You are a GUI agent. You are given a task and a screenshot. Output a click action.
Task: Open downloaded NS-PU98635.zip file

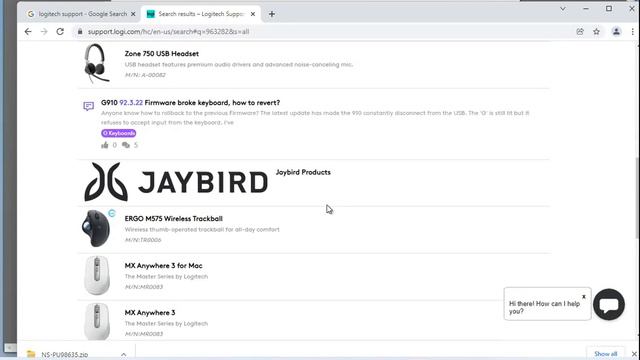pos(64,354)
